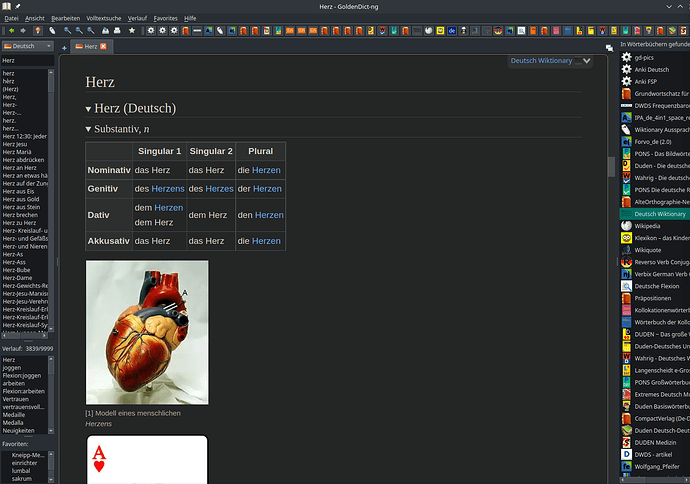Collapse the Herz (Deutsch) section

tap(88, 109)
